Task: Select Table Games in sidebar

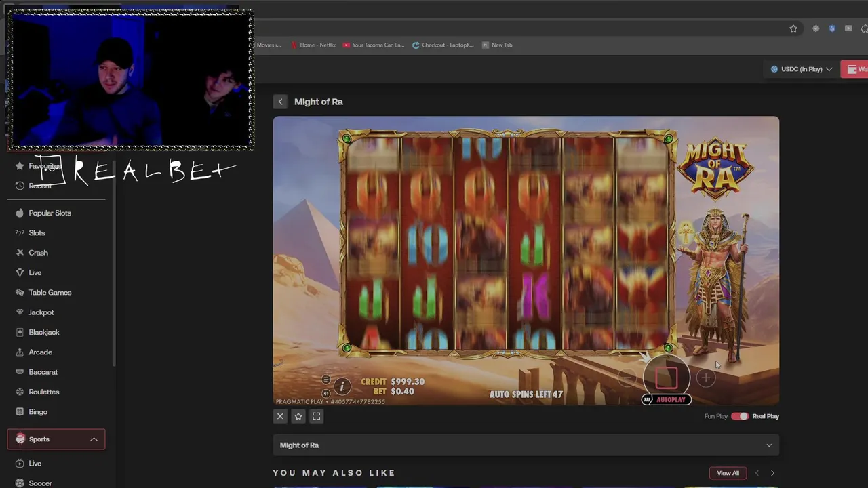Action: (x=50, y=292)
